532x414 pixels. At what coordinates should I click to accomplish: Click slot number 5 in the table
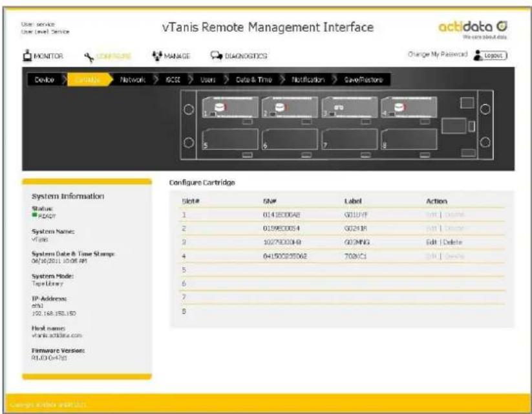(x=184, y=270)
